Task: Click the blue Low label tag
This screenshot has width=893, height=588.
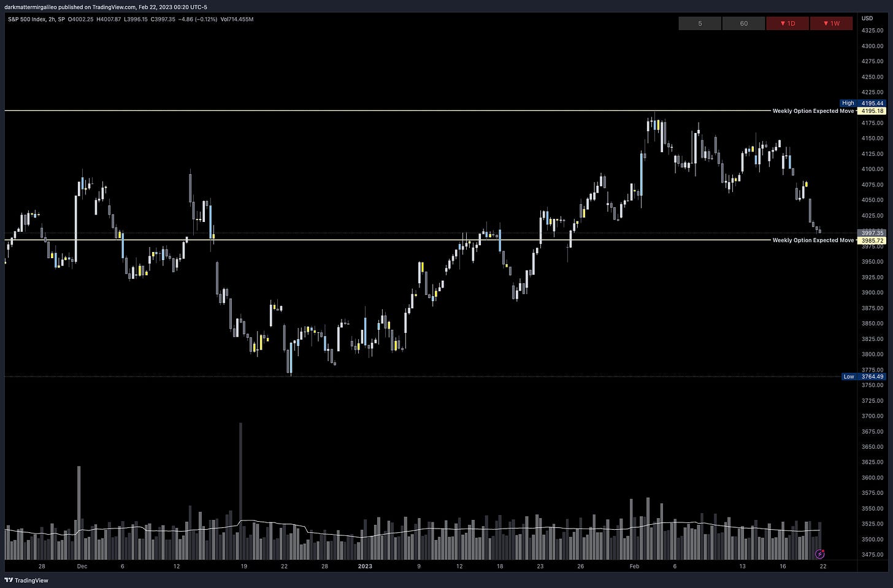Action: (848, 376)
